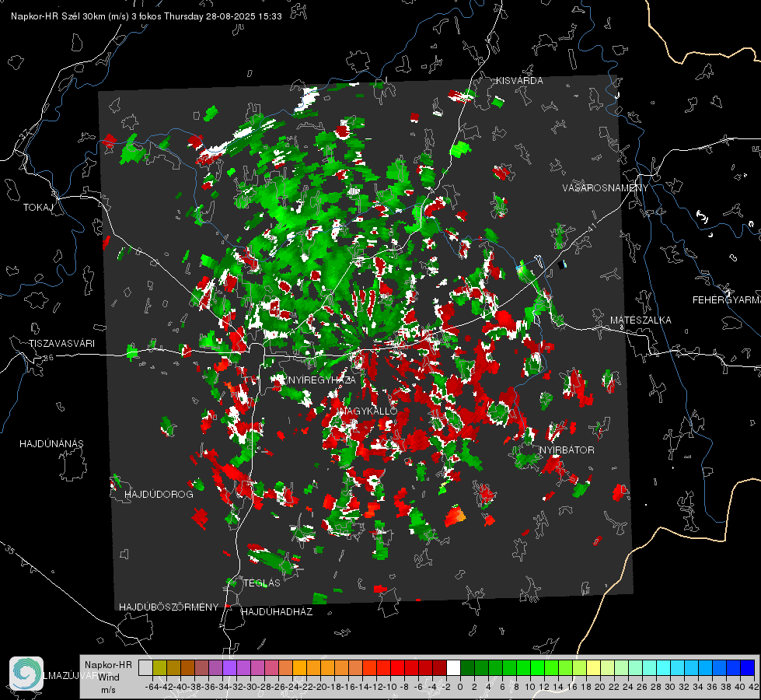The height and width of the screenshot is (700, 761).
Task: Click road number 35 at the lower left
Action: pos(10,550)
